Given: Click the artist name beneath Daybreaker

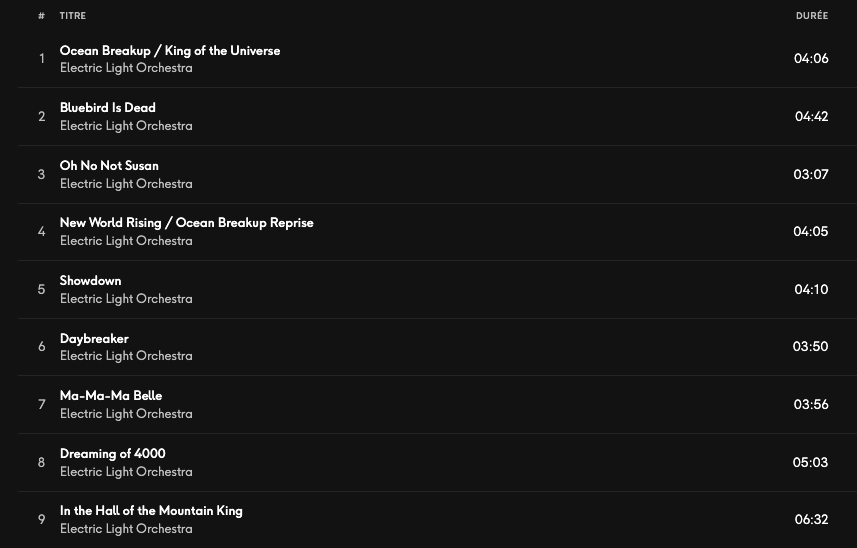Looking at the screenshot, I should pyautogui.click(x=126, y=356).
